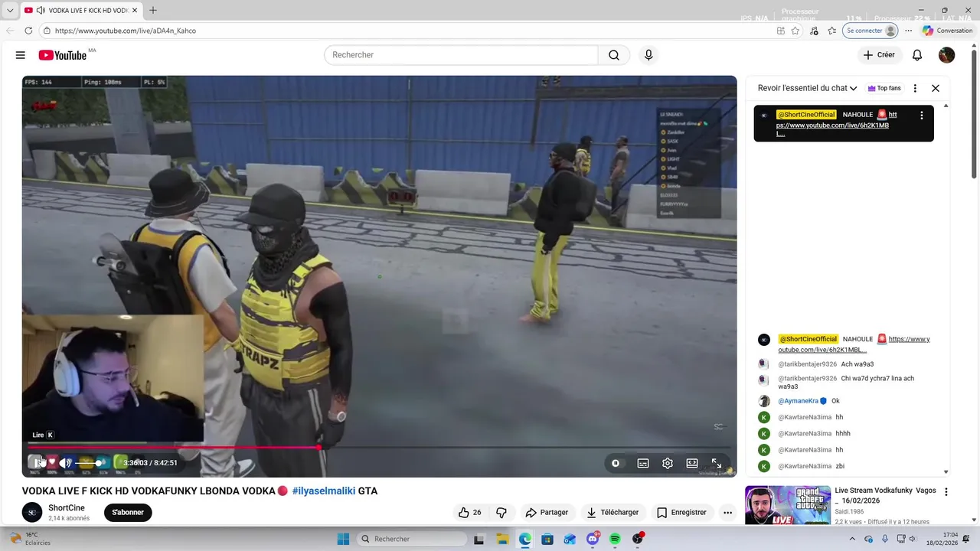Click Live Stream Vodkafunky Vagos title
The image size is (980, 551).
[x=886, y=495]
